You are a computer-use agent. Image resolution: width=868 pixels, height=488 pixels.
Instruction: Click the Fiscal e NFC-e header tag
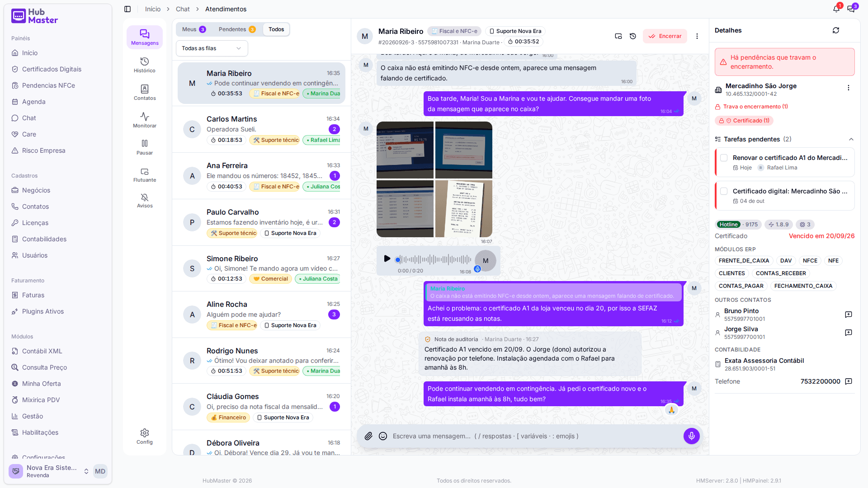454,31
